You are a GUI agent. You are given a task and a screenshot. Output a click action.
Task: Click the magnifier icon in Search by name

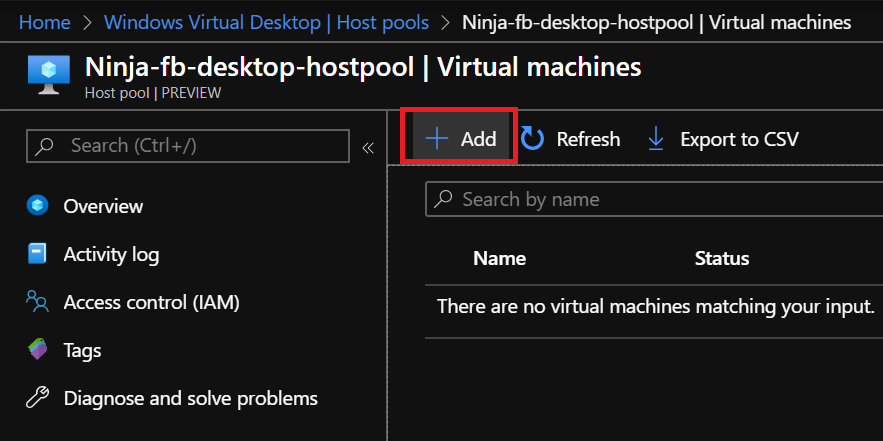(x=444, y=199)
